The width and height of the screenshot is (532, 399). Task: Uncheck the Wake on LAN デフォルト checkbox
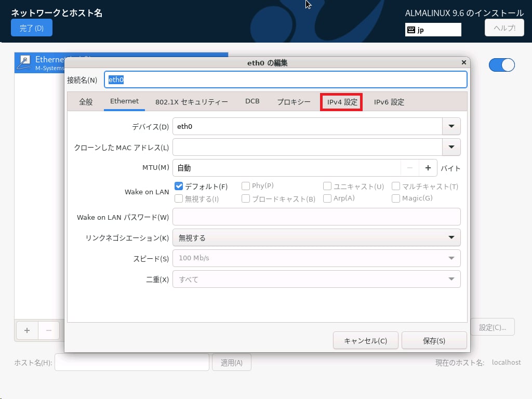coord(179,186)
